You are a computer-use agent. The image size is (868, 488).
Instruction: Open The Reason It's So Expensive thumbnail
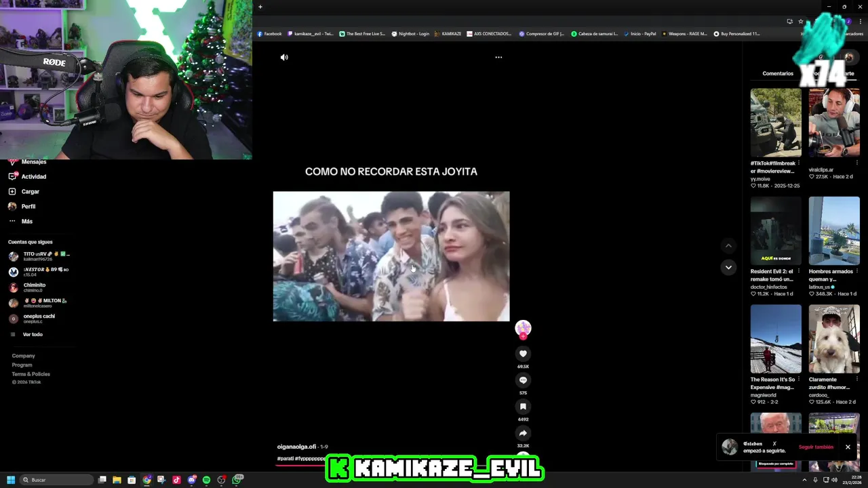776,339
